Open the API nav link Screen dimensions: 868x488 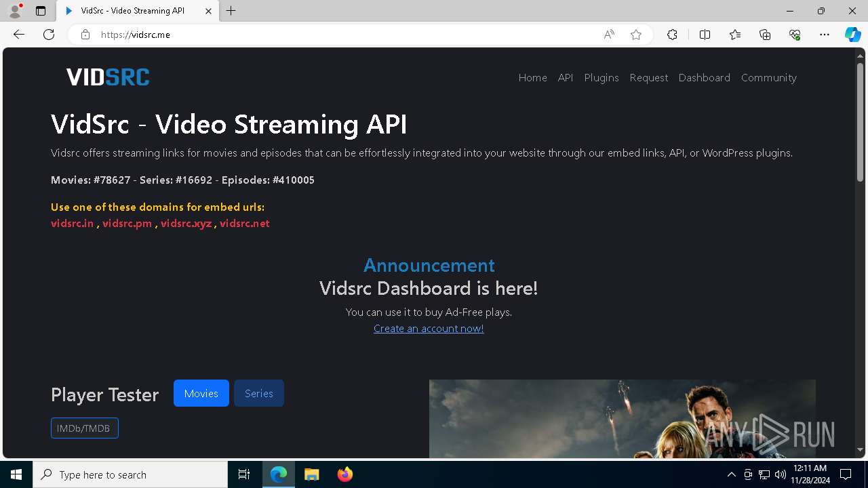point(566,78)
